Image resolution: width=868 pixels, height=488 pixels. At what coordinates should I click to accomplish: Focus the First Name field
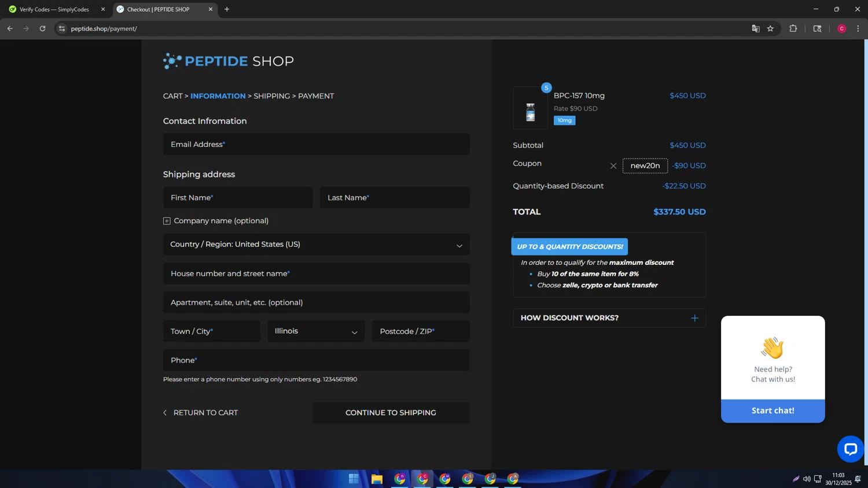point(238,198)
